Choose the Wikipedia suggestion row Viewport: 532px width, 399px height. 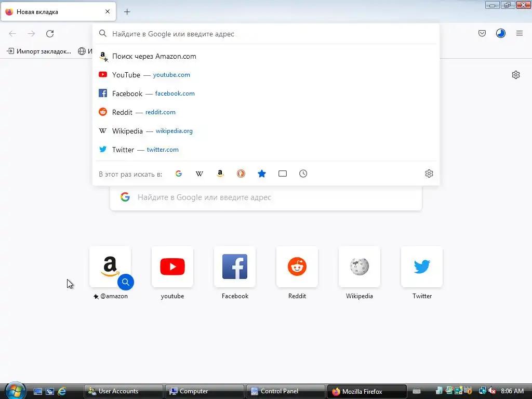(266, 131)
